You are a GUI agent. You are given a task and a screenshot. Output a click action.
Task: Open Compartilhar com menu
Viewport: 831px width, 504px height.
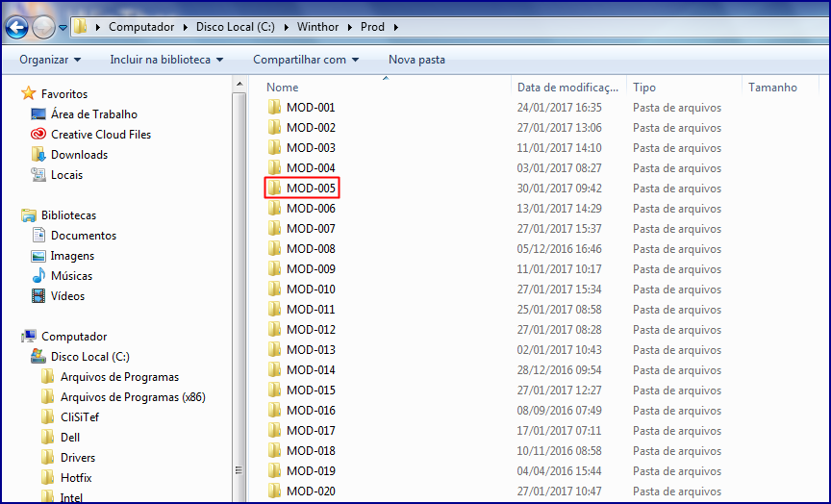pyautogui.click(x=306, y=60)
